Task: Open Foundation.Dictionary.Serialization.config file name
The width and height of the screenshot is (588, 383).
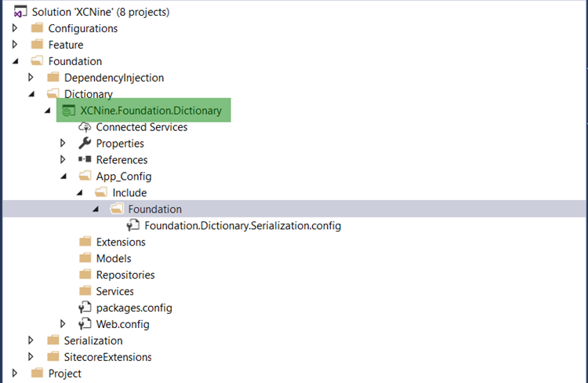Action: tap(242, 226)
